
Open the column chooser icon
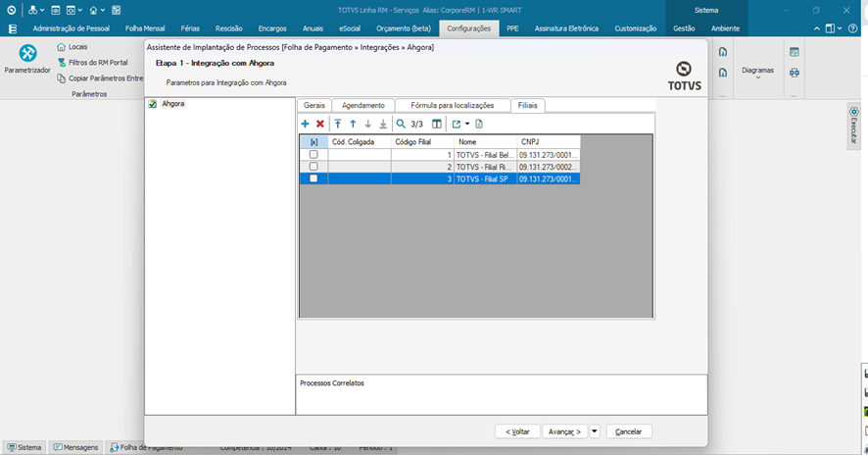(x=437, y=125)
